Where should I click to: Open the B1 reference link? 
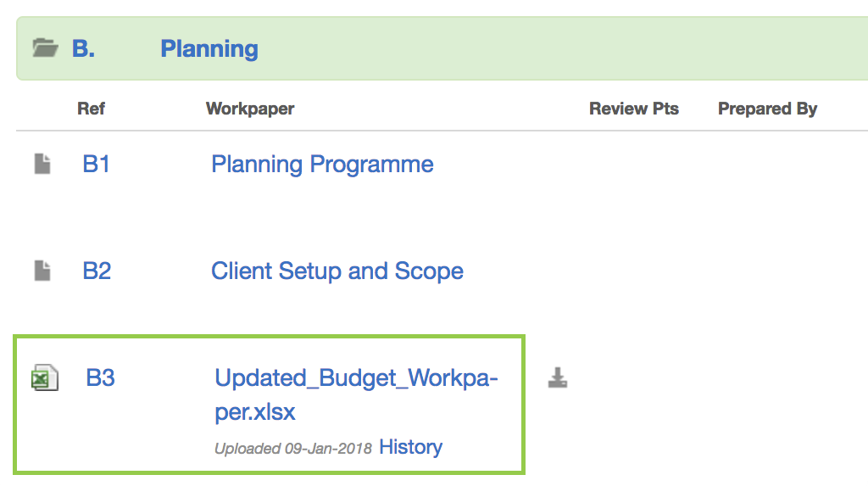[97, 164]
